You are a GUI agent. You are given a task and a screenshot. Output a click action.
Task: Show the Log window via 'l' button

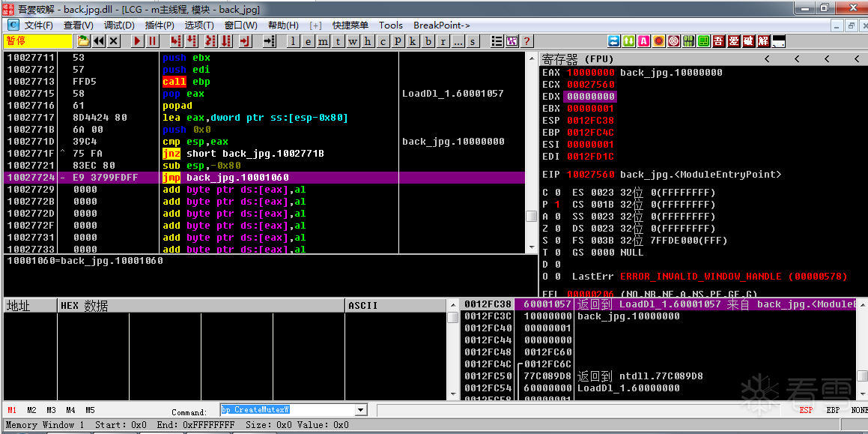(294, 41)
